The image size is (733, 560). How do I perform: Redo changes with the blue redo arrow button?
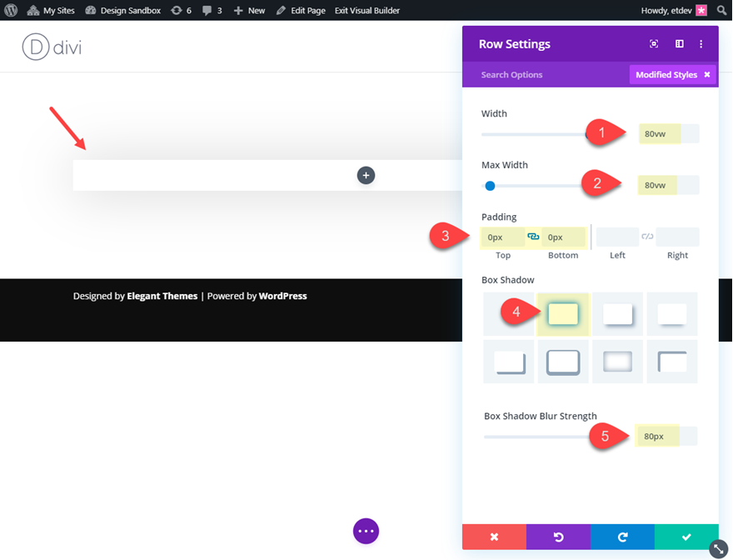click(622, 537)
